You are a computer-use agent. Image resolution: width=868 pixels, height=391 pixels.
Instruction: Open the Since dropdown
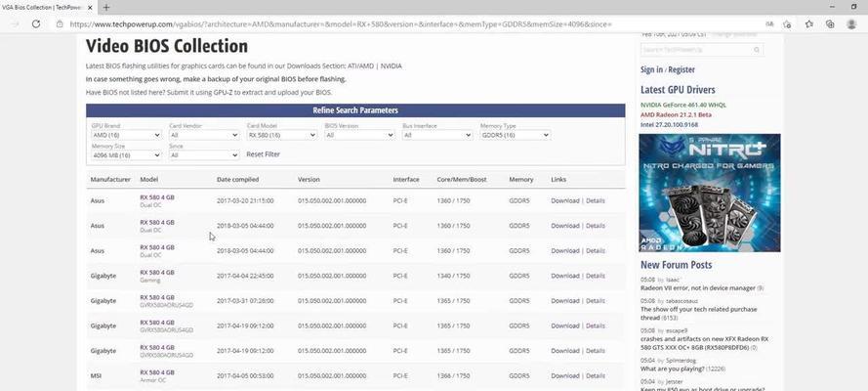204,155
